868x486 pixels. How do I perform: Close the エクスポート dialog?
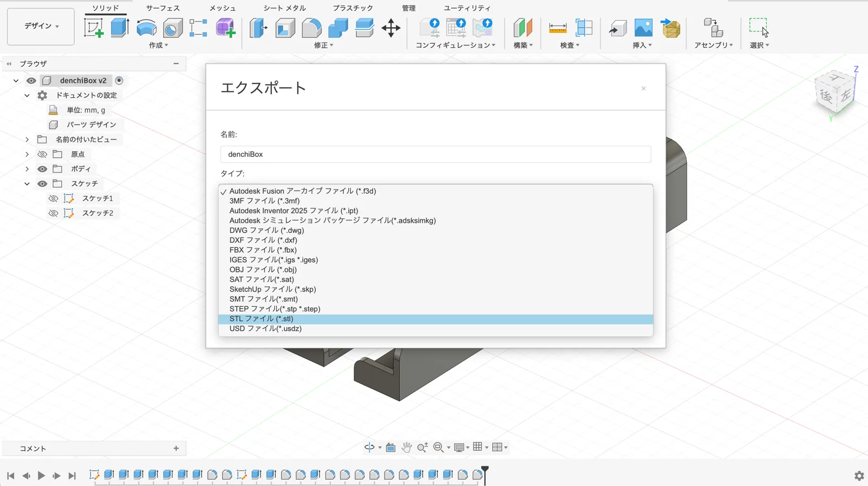[x=643, y=88]
